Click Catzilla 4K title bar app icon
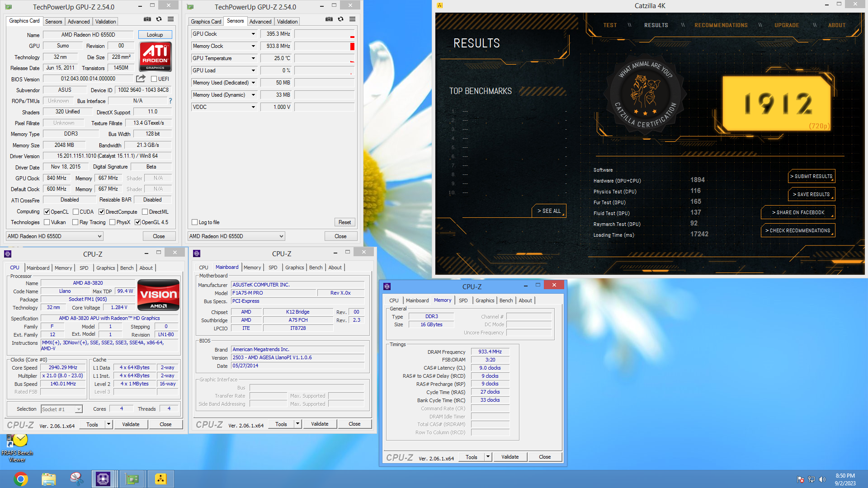 coord(440,5)
